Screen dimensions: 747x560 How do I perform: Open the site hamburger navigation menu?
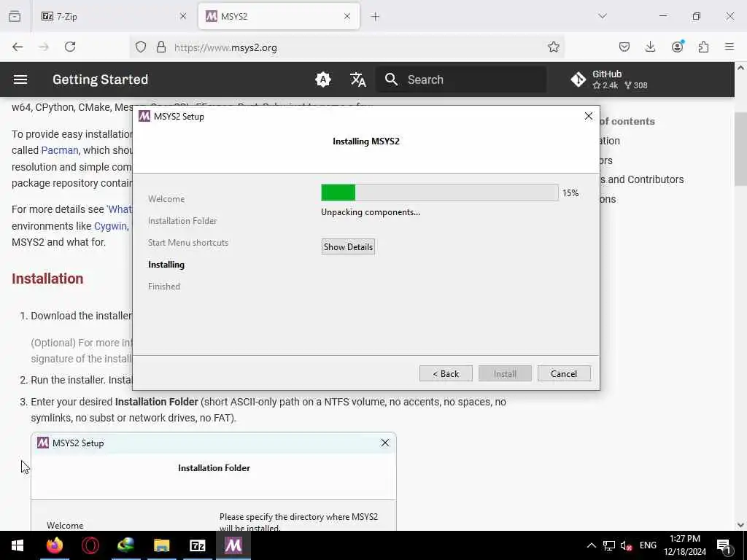point(20,79)
